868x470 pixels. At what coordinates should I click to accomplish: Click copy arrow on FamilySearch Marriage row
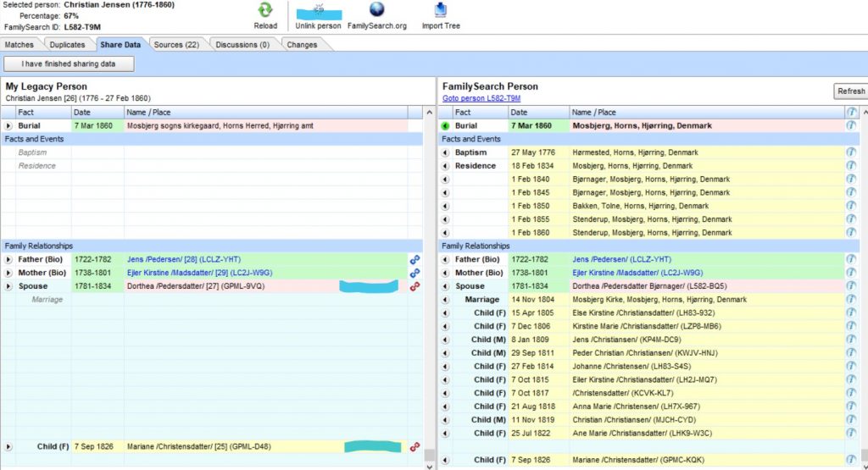point(445,300)
